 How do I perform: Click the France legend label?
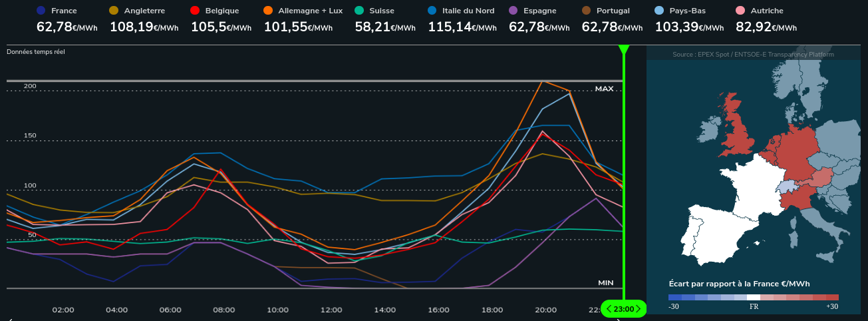(x=64, y=11)
